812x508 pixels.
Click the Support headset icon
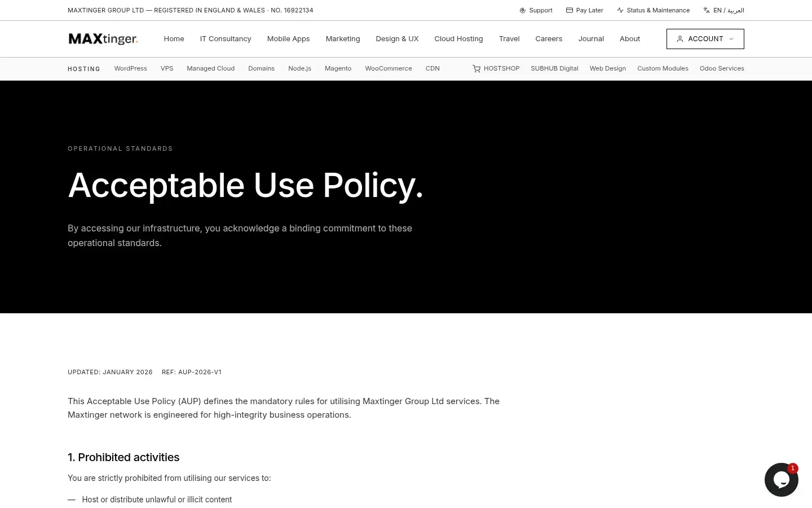[x=523, y=10]
